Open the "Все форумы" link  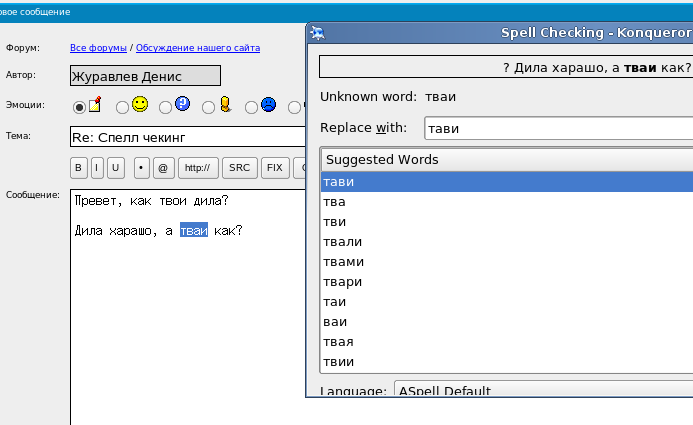[x=98, y=47]
